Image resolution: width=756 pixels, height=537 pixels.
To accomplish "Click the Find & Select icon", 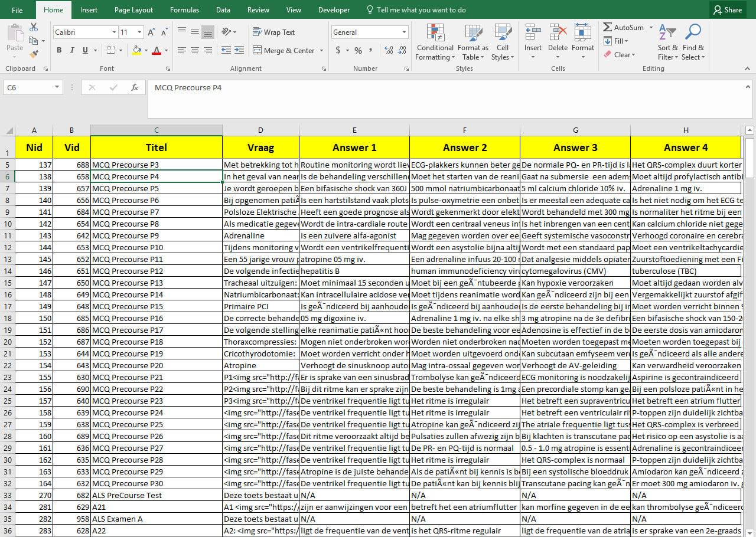I will pyautogui.click(x=693, y=41).
